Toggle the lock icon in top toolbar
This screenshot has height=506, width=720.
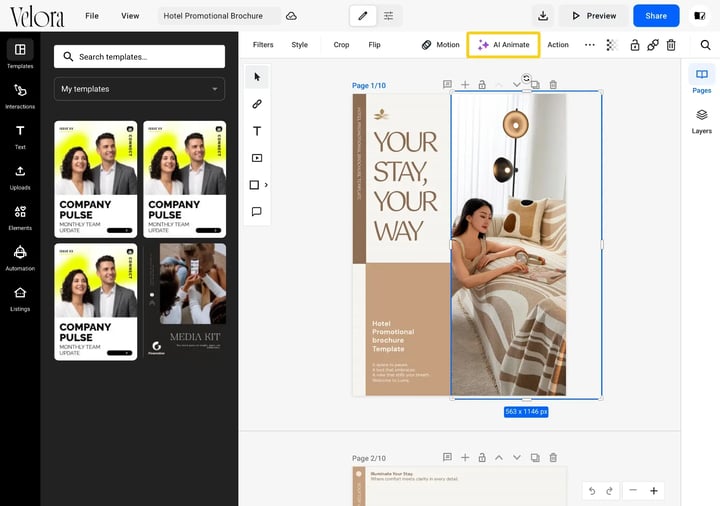point(635,45)
